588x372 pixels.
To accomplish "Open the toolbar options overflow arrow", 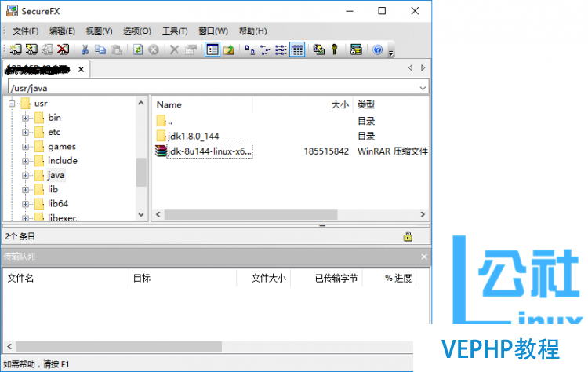I will pyautogui.click(x=391, y=53).
